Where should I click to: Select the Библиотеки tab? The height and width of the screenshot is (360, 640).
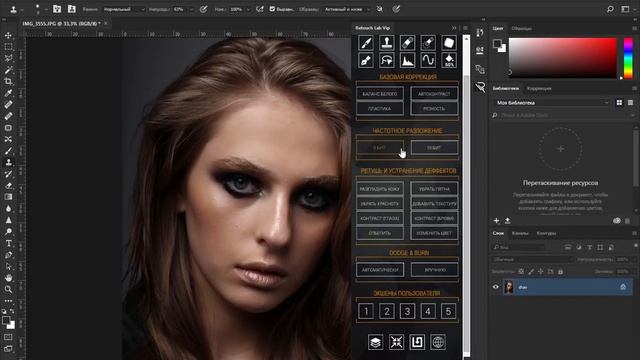(505, 88)
